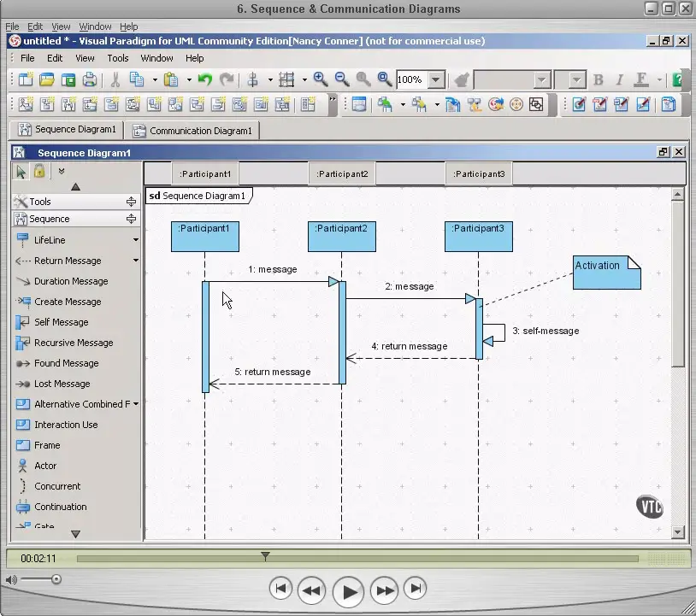The width and height of the screenshot is (696, 616).
Task: Click the speaker mute icon
Action: pos(11,579)
